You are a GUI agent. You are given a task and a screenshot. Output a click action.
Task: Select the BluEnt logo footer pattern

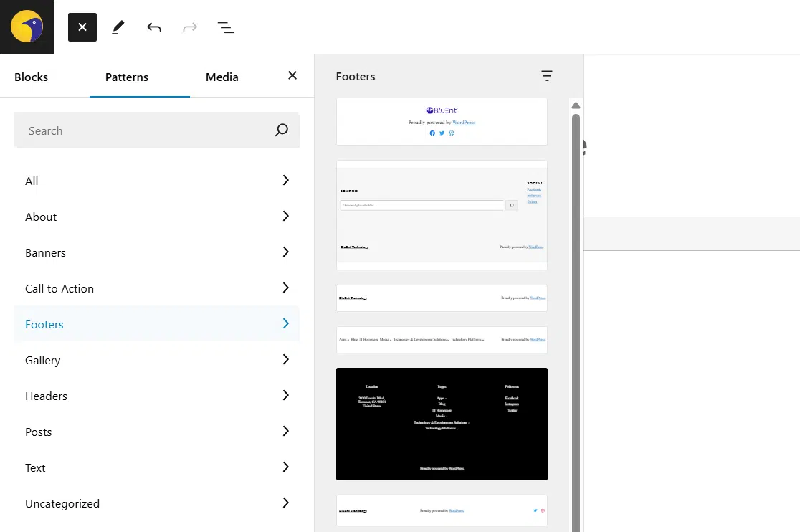(x=442, y=121)
